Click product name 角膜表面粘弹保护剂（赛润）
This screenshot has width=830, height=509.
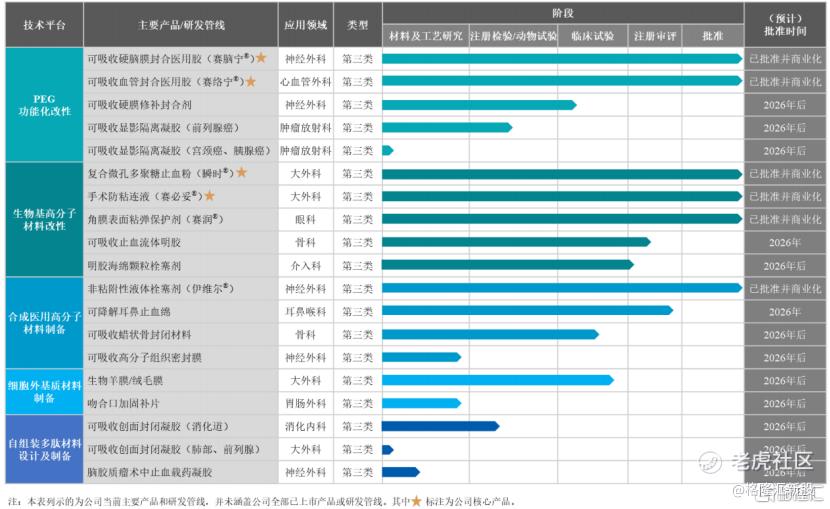[155, 219]
